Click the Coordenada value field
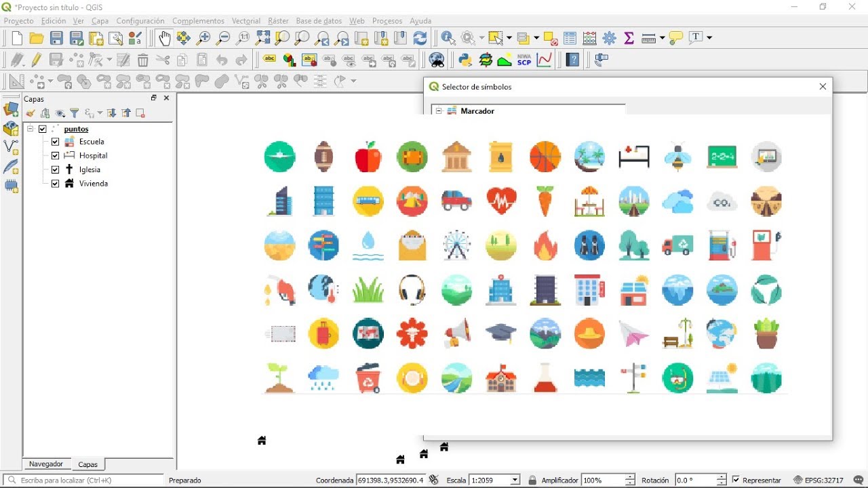The image size is (868, 488). click(x=391, y=480)
